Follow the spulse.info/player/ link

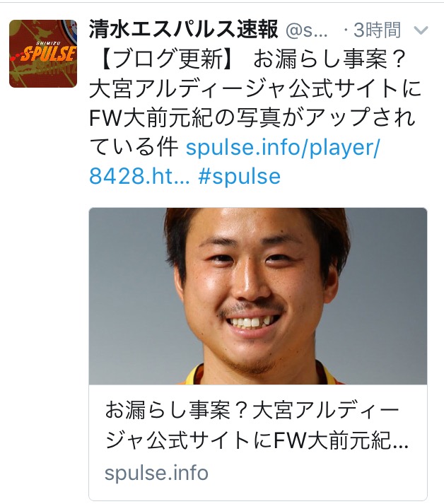283,147
